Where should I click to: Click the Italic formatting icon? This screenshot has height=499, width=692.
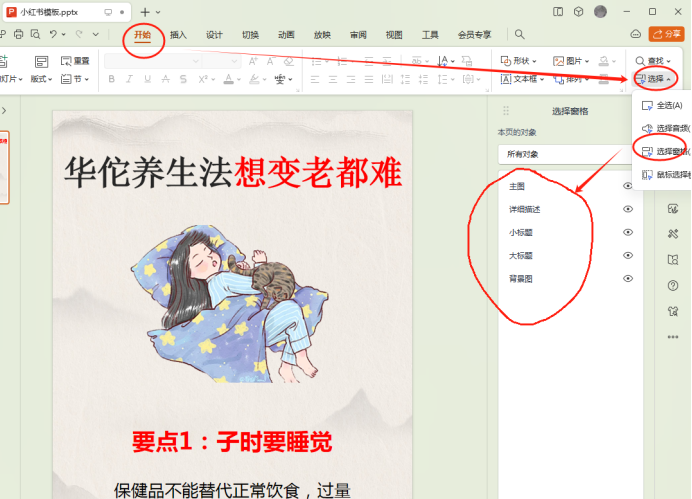click(x=129, y=79)
